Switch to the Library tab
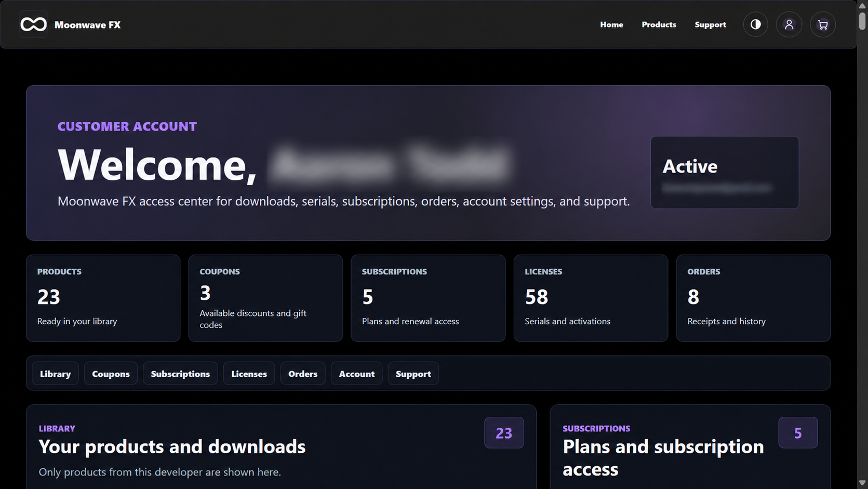868x489 pixels. (55, 374)
